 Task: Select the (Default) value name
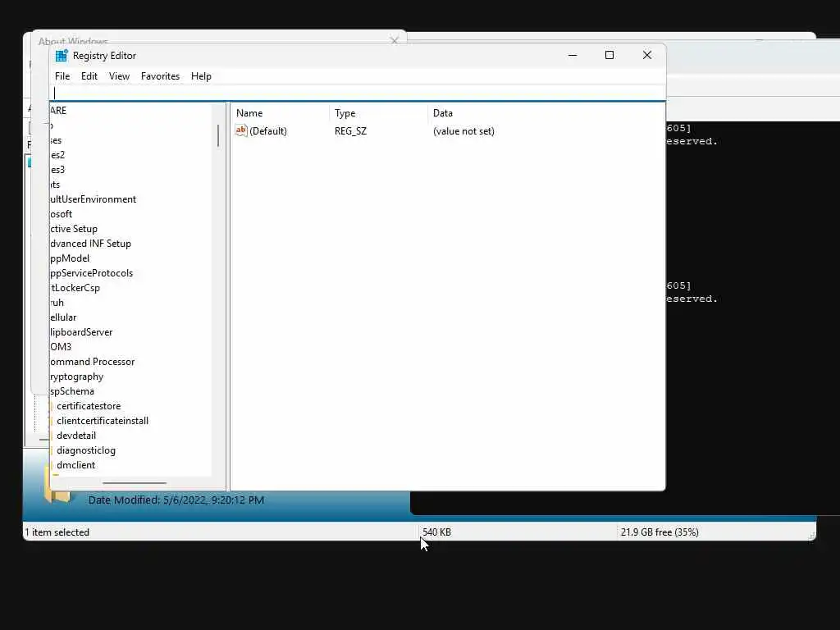pos(268,131)
